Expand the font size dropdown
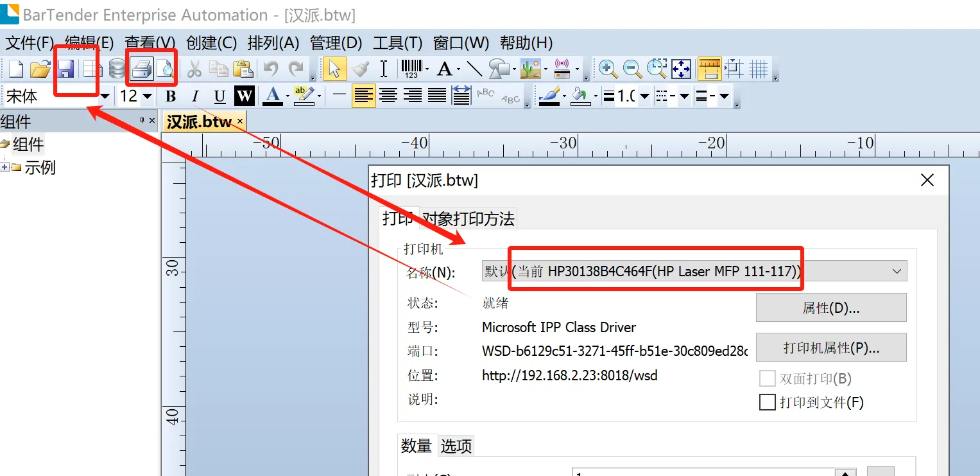 tap(147, 96)
